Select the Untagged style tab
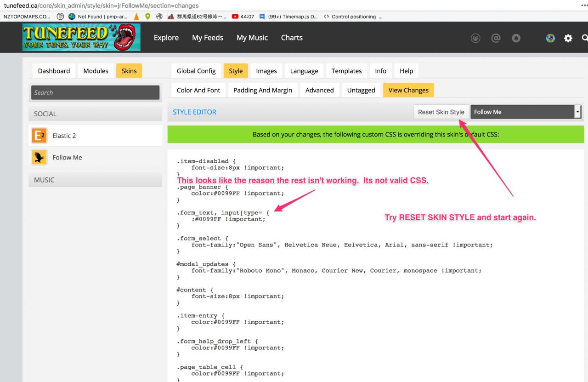The height and width of the screenshot is (382, 588). 361,90
